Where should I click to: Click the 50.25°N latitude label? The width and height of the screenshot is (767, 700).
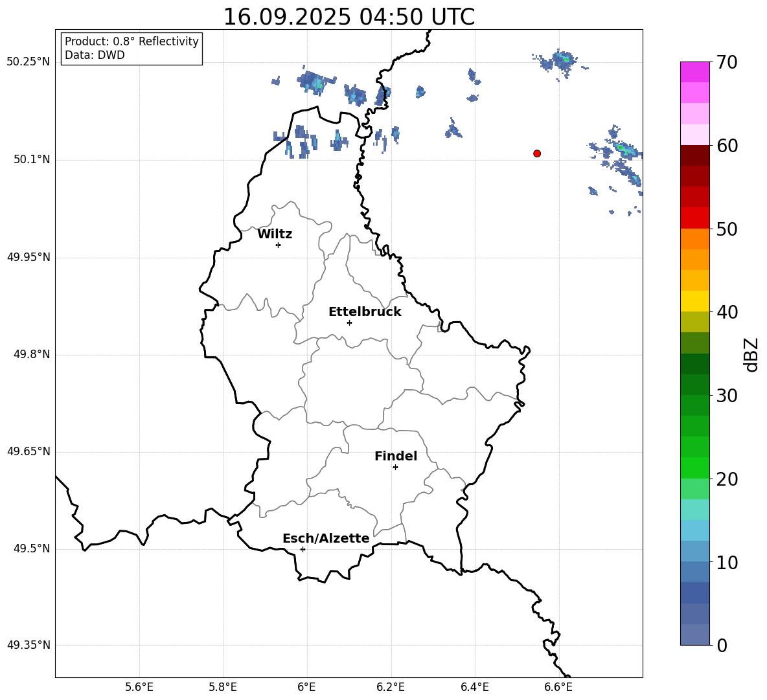(29, 62)
